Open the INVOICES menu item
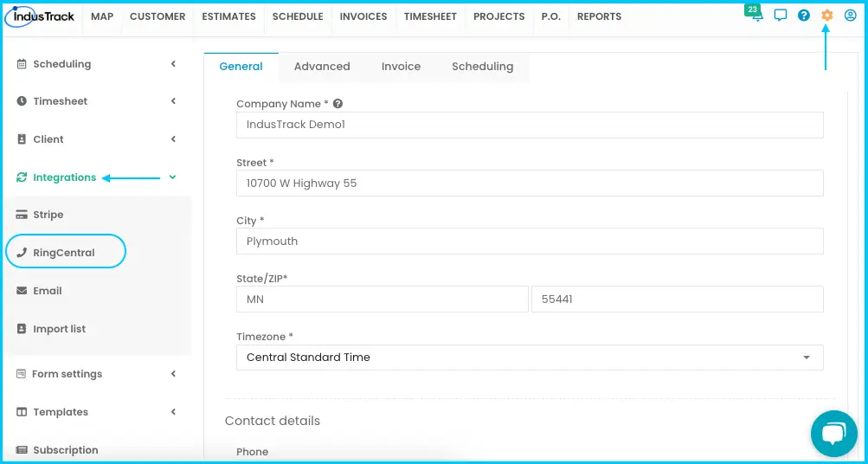868x464 pixels. tap(363, 16)
